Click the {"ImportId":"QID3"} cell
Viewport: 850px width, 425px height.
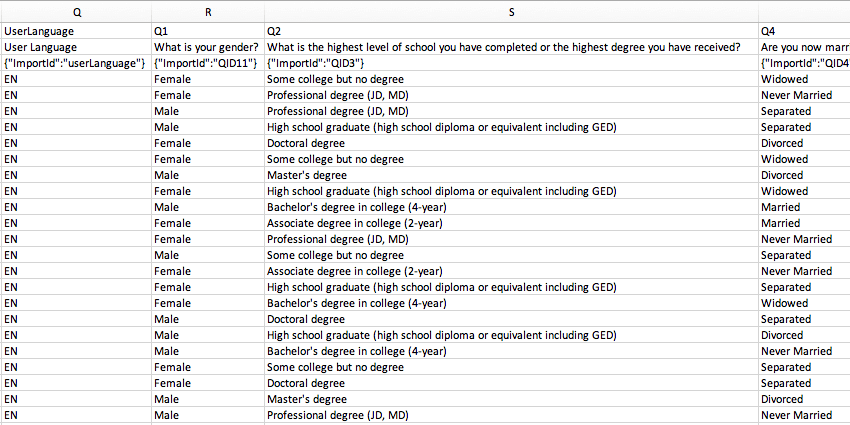511,63
